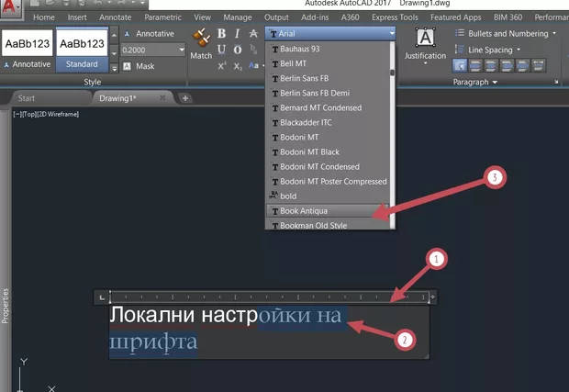Switch to the Insert ribbon tab
Image resolution: width=569 pixels, height=392 pixels.
coord(77,17)
